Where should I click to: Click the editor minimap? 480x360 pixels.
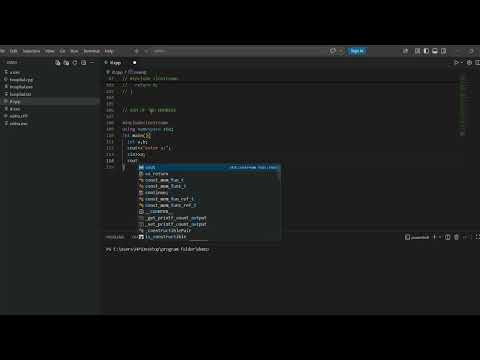462,105
